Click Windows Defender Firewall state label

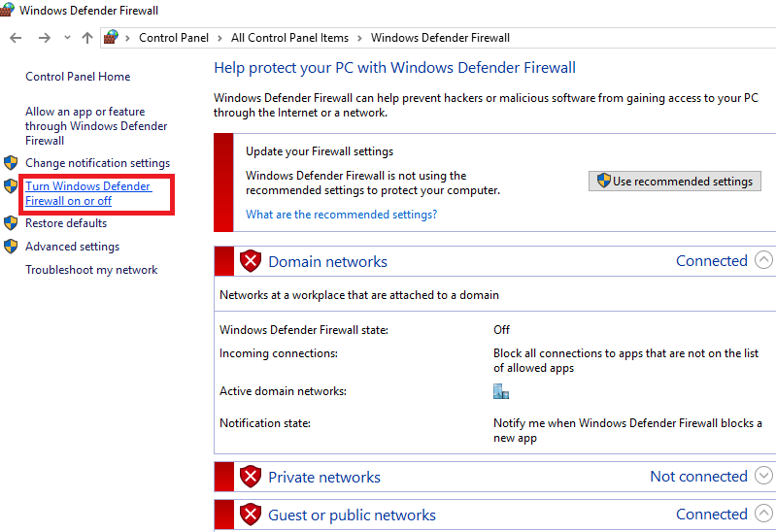click(x=303, y=330)
